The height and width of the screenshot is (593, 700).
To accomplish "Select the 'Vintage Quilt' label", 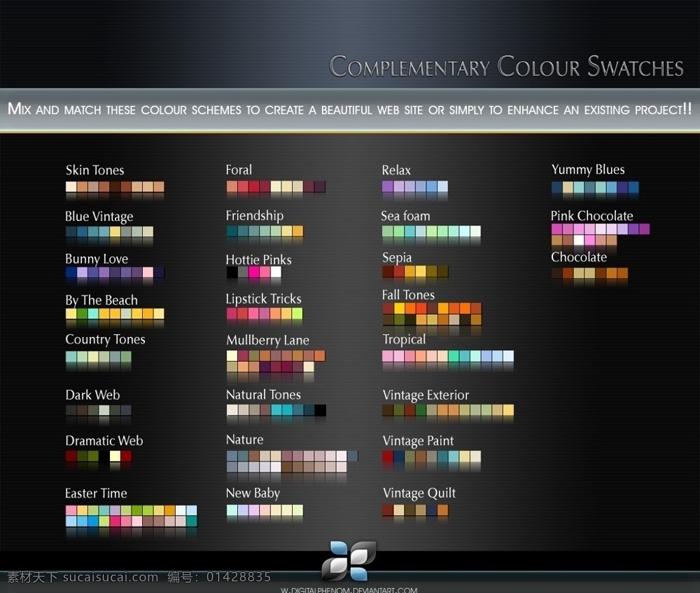I will (419, 493).
